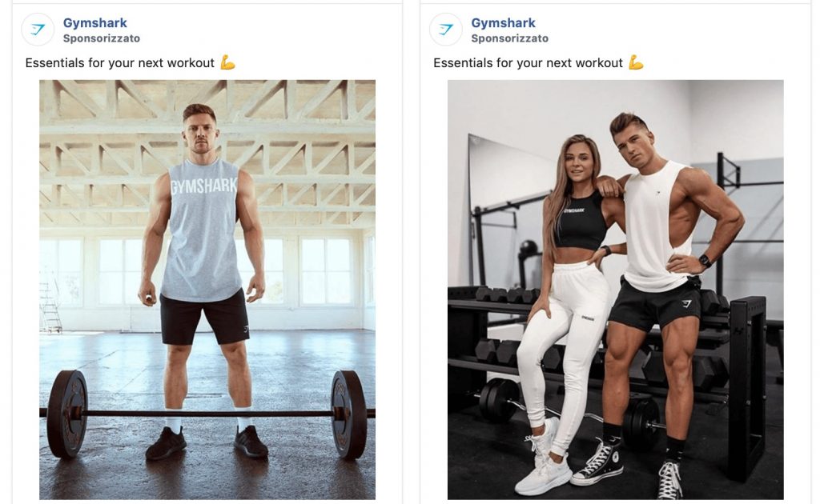Click the GYMSHARK text on grey tank top
Screen dimensions: 820x504
(x=204, y=186)
